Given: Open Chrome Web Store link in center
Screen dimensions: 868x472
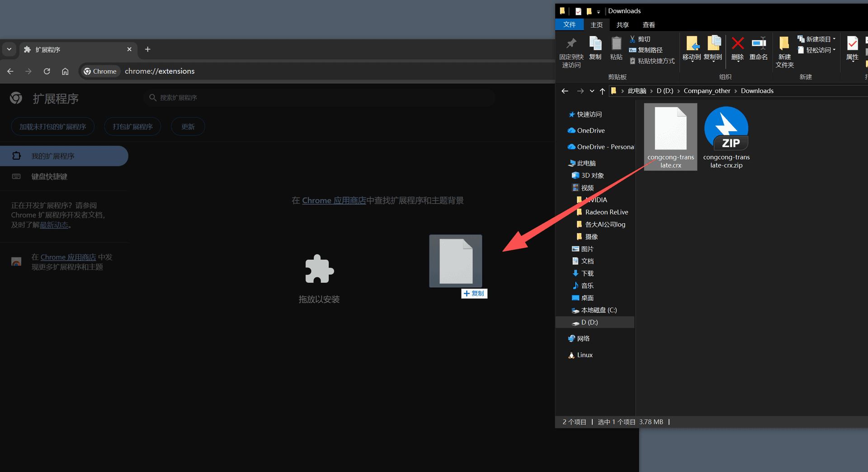Looking at the screenshot, I should click(x=334, y=200).
